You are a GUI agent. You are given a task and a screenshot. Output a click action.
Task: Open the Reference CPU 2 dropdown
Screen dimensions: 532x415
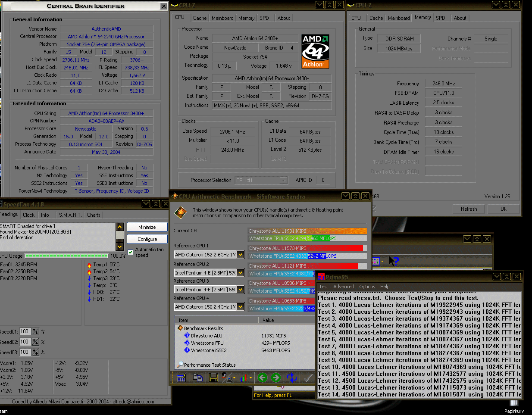pyautogui.click(x=241, y=272)
